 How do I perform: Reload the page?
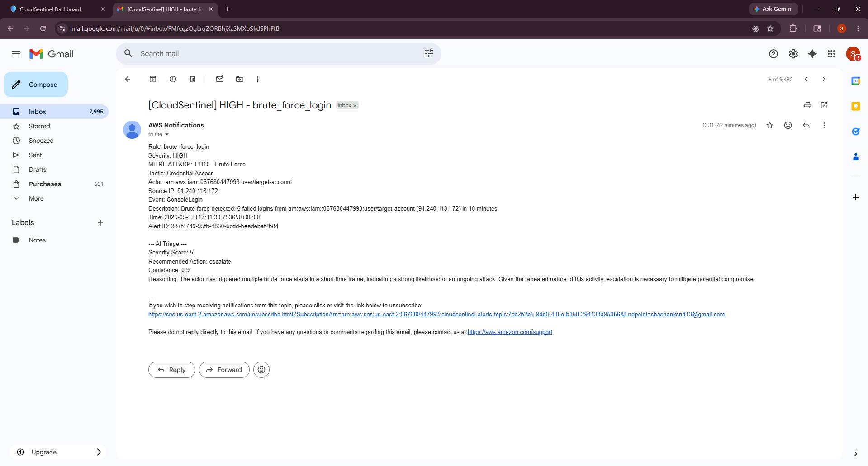pyautogui.click(x=43, y=28)
